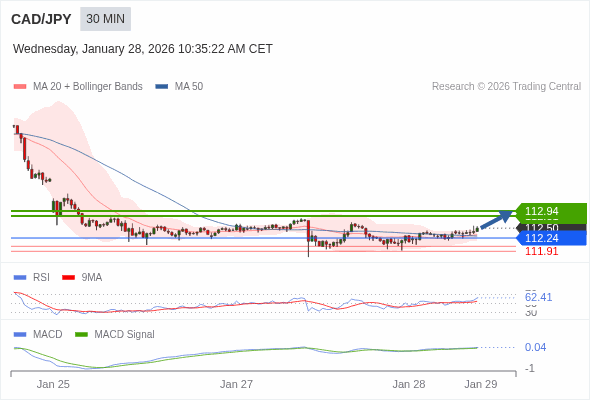Viewport: 590px width, 400px height.
Task: Click the Jan 29 date axis label
Action: pyautogui.click(x=481, y=384)
